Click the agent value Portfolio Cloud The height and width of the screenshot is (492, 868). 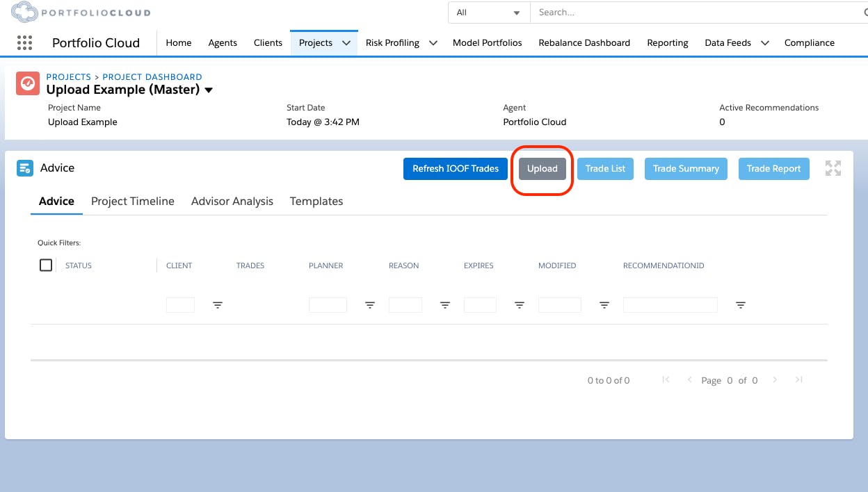pyautogui.click(x=535, y=122)
